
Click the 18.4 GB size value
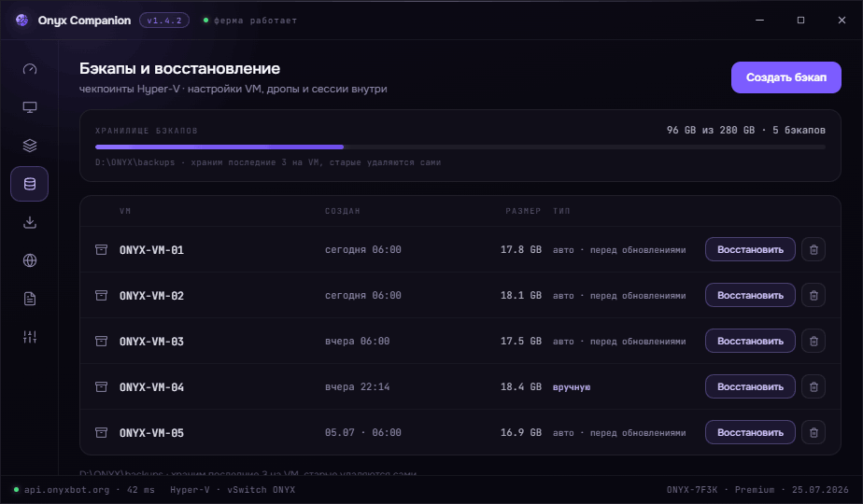pyautogui.click(x=520, y=386)
